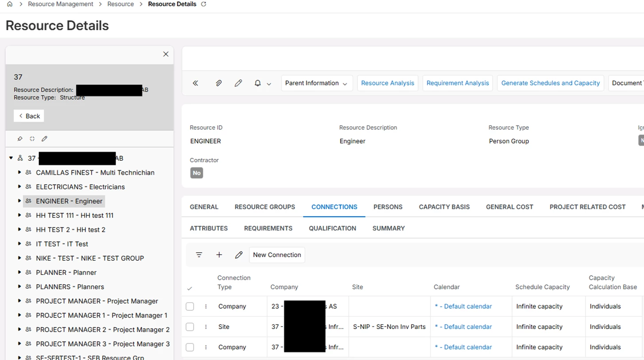Click the New Connection button
Image resolution: width=644 pixels, height=360 pixels.
point(277,255)
